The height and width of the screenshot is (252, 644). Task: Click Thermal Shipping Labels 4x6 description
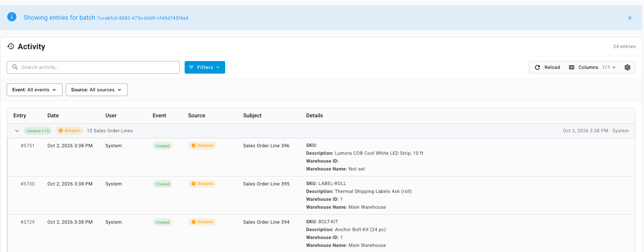[373, 191]
